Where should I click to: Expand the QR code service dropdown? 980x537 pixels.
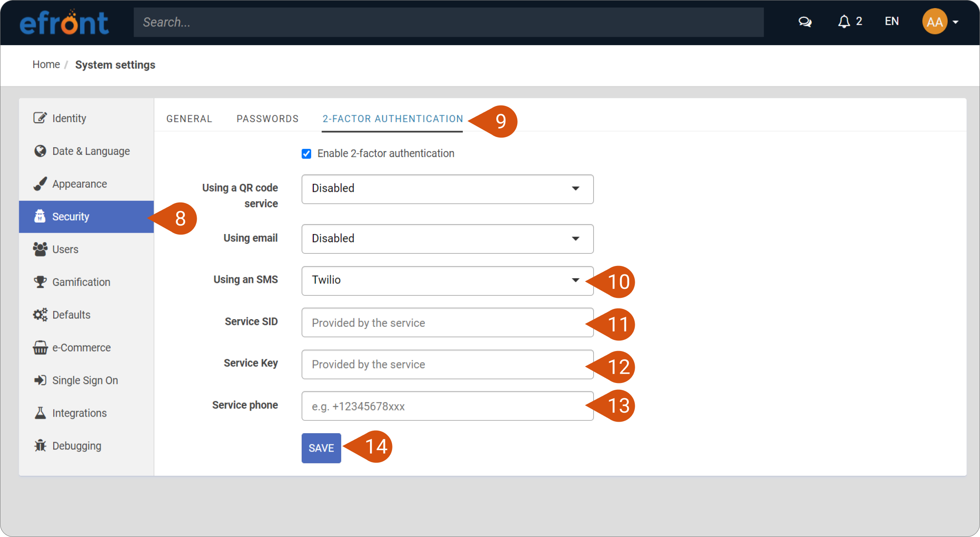[447, 189]
